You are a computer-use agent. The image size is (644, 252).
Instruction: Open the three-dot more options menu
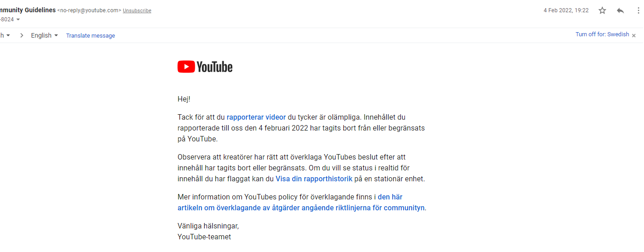[638, 10]
